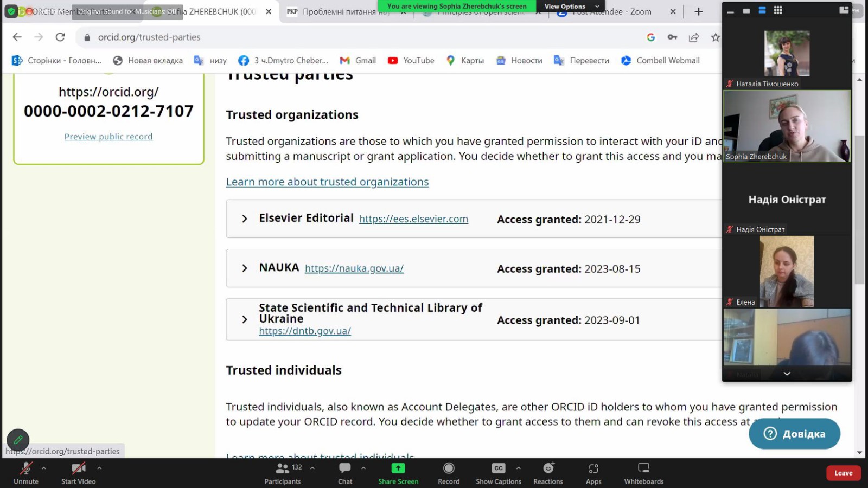Leave the Zoom meeting
This screenshot has width=868, height=488.
843,473
